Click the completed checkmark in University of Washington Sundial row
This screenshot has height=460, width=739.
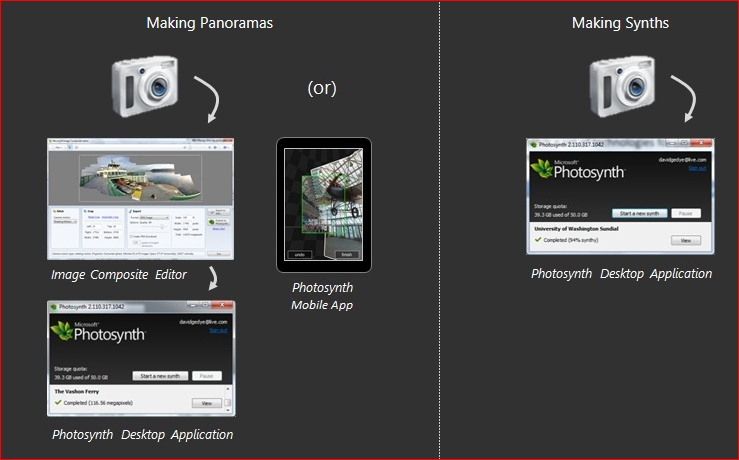(538, 239)
